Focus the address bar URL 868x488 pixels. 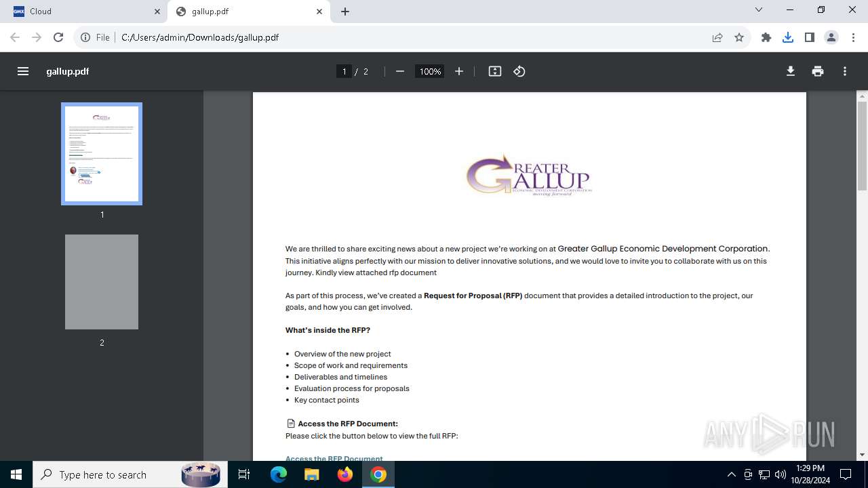pyautogui.click(x=200, y=37)
